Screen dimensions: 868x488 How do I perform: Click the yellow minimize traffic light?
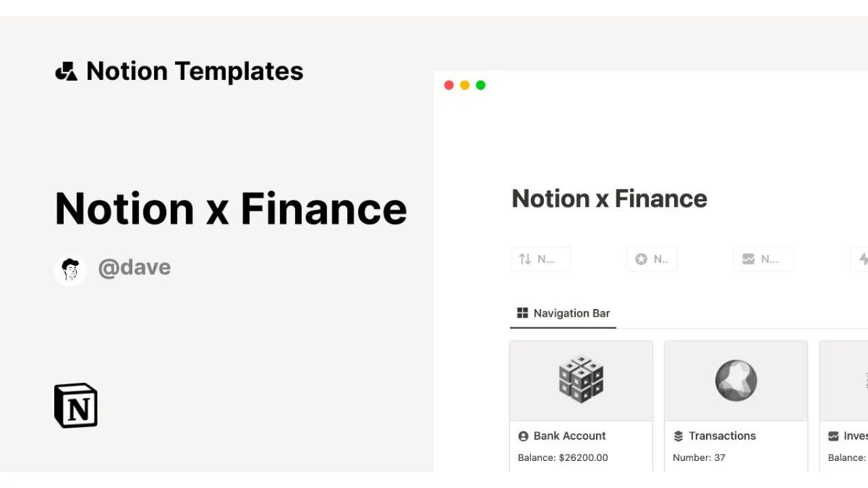pyautogui.click(x=465, y=85)
